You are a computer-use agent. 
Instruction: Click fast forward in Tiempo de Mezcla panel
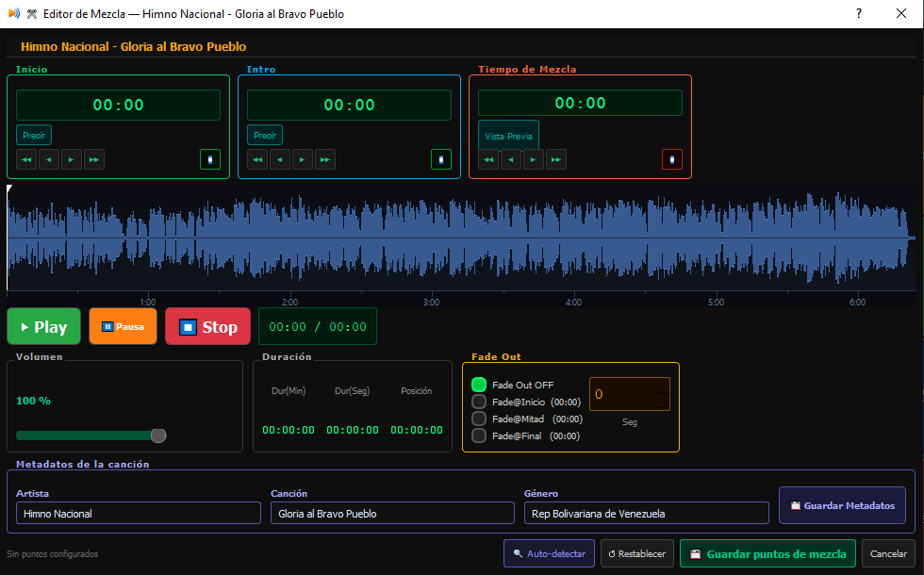[x=556, y=159]
